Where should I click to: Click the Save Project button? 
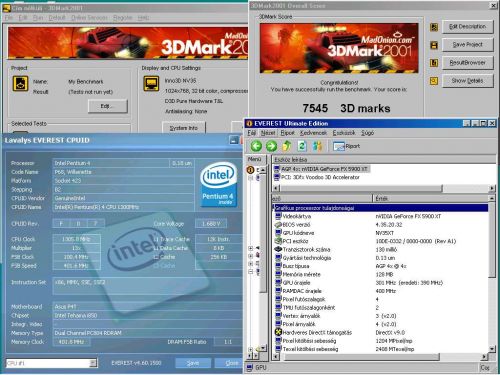coord(468,45)
